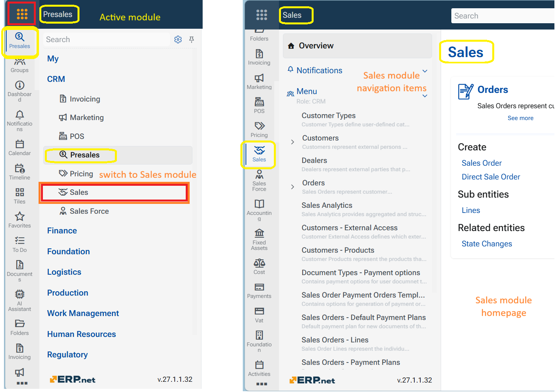This screenshot has height=392, width=556.
Task: Click the Sales Order create link
Action: click(482, 163)
